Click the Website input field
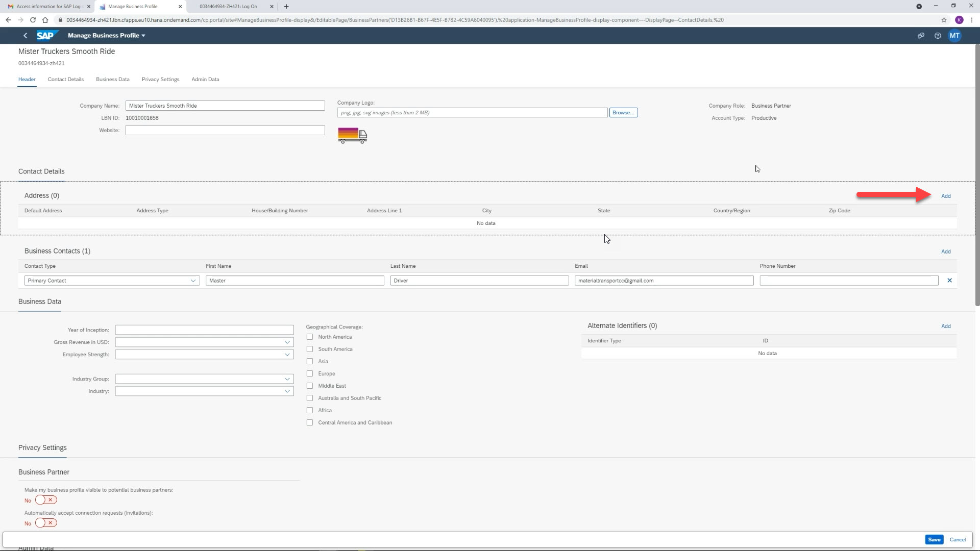This screenshot has width=980, height=551. pyautogui.click(x=225, y=130)
